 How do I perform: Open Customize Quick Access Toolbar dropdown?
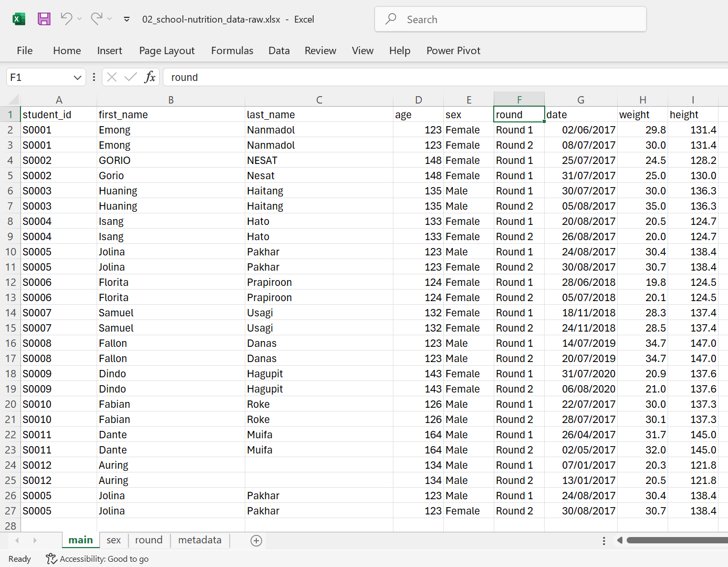pyautogui.click(x=127, y=19)
